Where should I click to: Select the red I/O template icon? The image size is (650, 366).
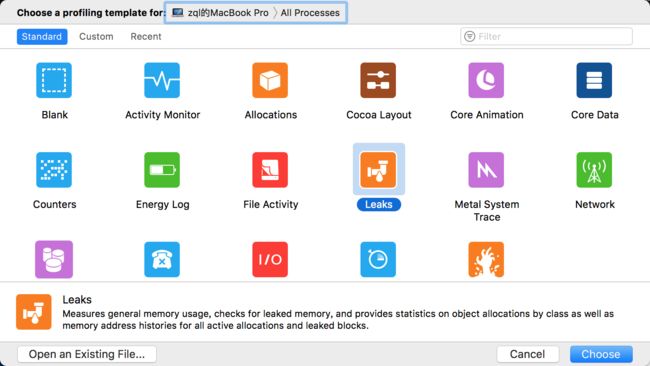click(x=270, y=259)
